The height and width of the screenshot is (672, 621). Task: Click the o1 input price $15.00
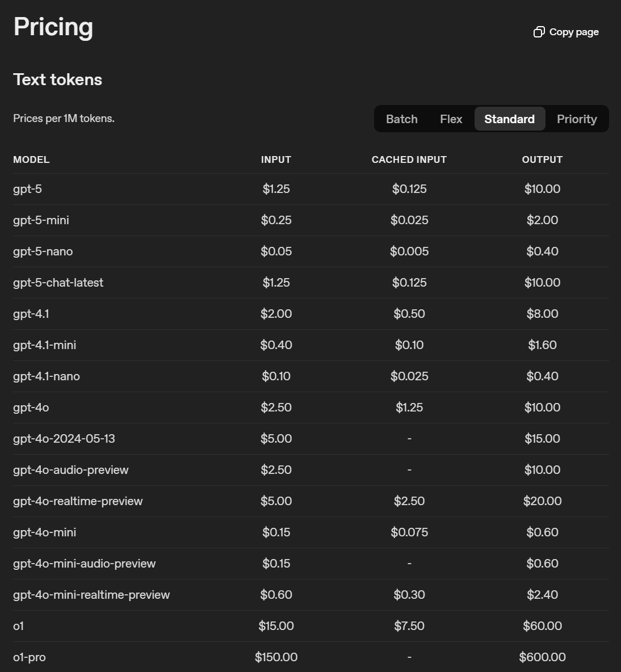click(276, 625)
